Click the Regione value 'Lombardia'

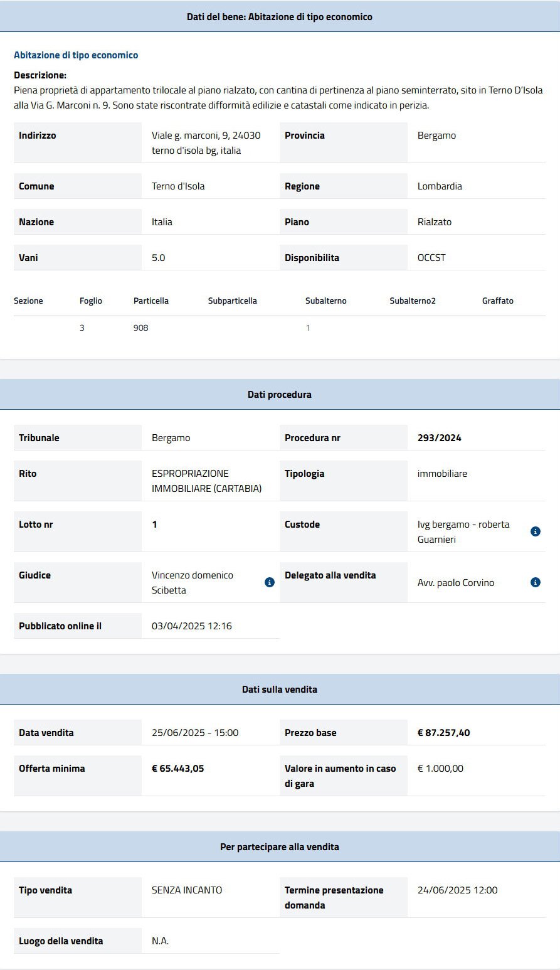(x=440, y=186)
